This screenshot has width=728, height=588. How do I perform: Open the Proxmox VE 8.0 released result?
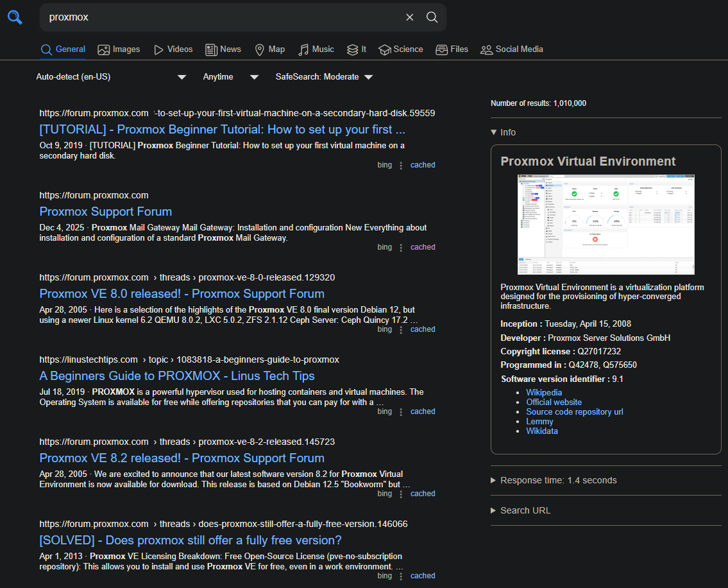182,294
